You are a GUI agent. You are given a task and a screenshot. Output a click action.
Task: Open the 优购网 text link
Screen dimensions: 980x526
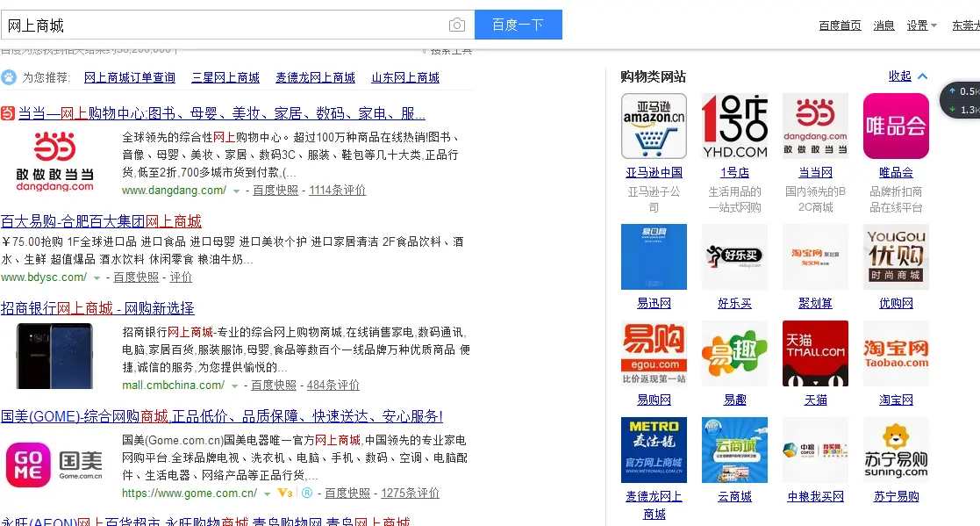pos(896,303)
